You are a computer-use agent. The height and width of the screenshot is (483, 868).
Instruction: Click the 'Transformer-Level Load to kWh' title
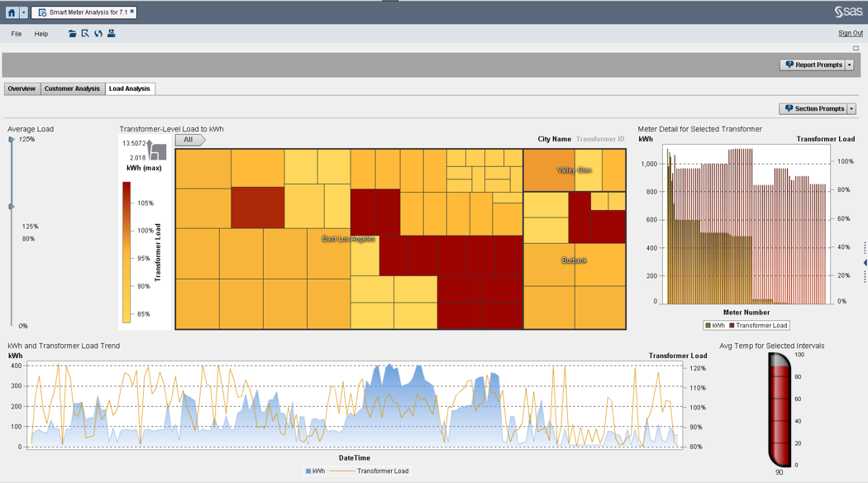[x=172, y=129]
